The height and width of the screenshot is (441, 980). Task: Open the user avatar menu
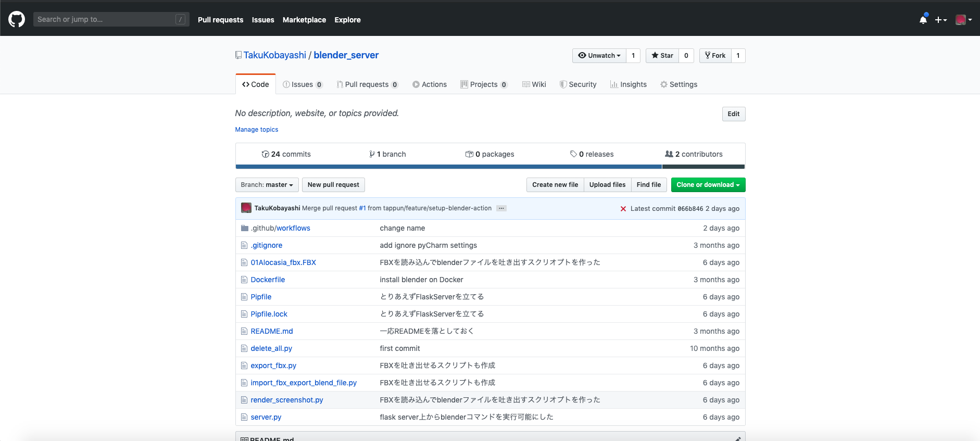coord(964,20)
